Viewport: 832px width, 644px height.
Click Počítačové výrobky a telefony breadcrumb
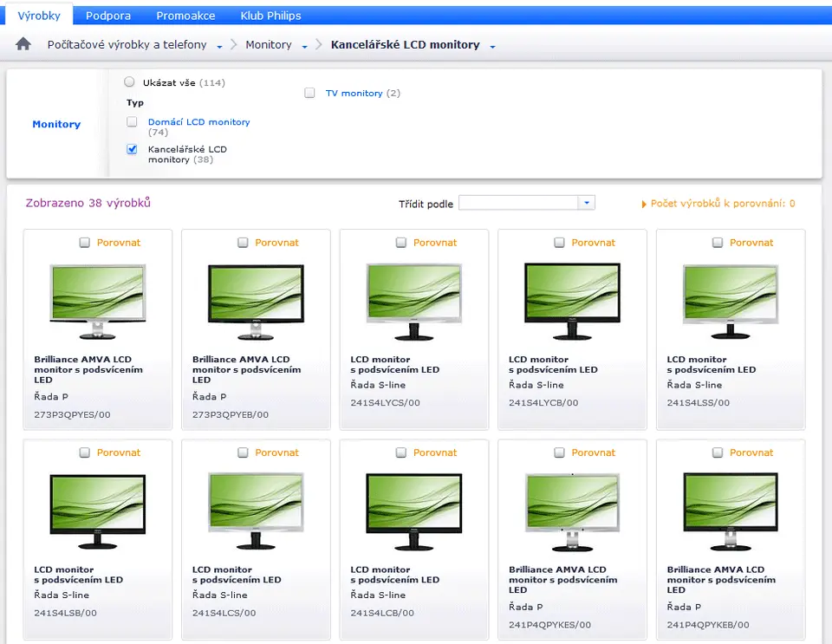(x=127, y=44)
